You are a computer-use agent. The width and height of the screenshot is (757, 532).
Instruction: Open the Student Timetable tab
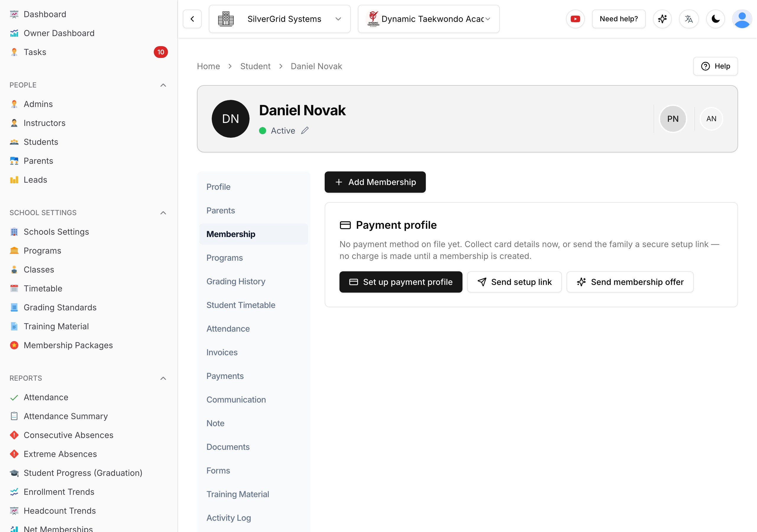[x=253, y=305]
